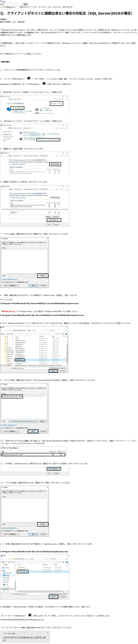
Task: Select システムとセキュリティ link in step 3 screenshot
Action: pos(18,108)
